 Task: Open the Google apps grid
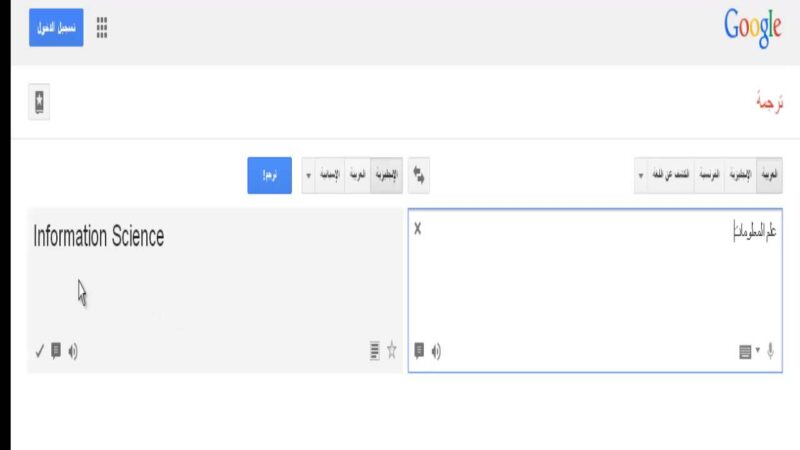pyautogui.click(x=102, y=29)
